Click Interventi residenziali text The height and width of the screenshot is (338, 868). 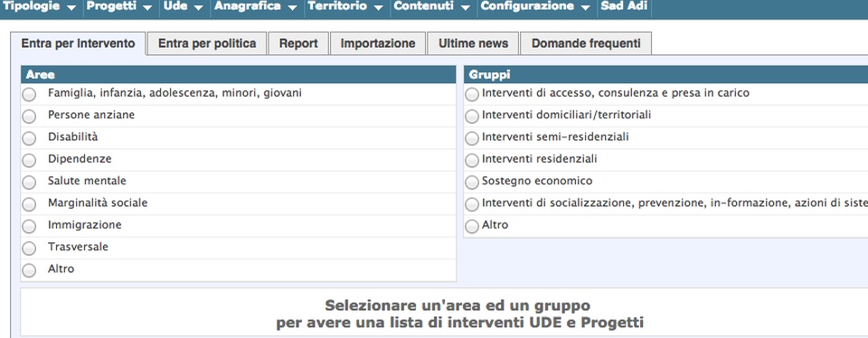coord(540,159)
